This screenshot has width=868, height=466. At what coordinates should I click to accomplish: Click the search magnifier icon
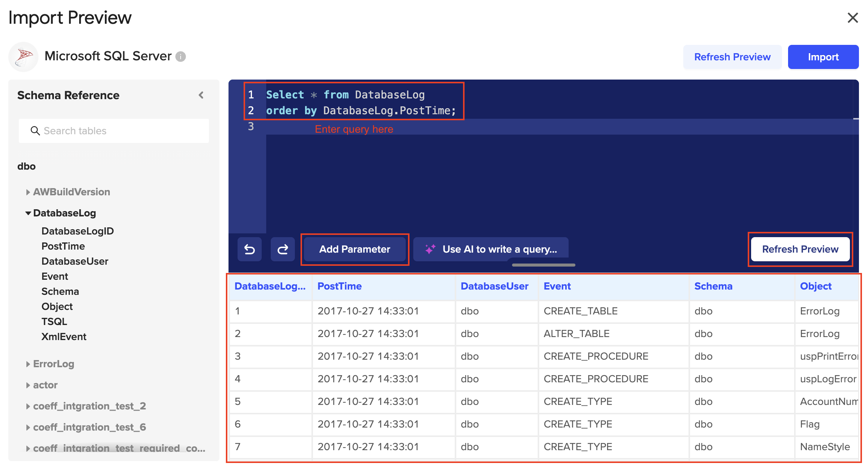[35, 131]
